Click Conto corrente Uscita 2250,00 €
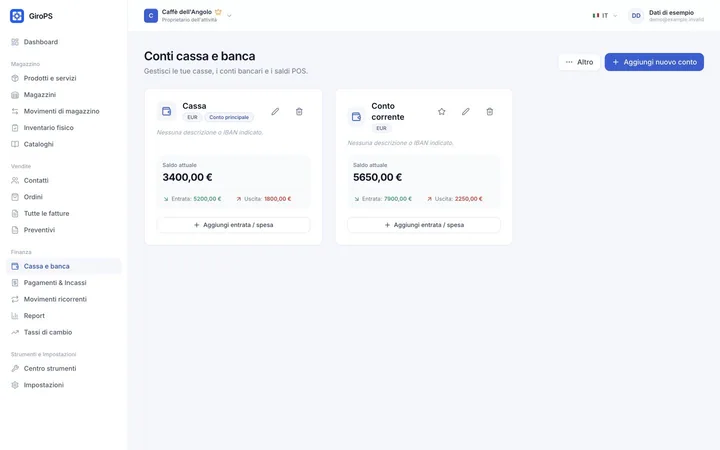This screenshot has width=720, height=450. 468,199
